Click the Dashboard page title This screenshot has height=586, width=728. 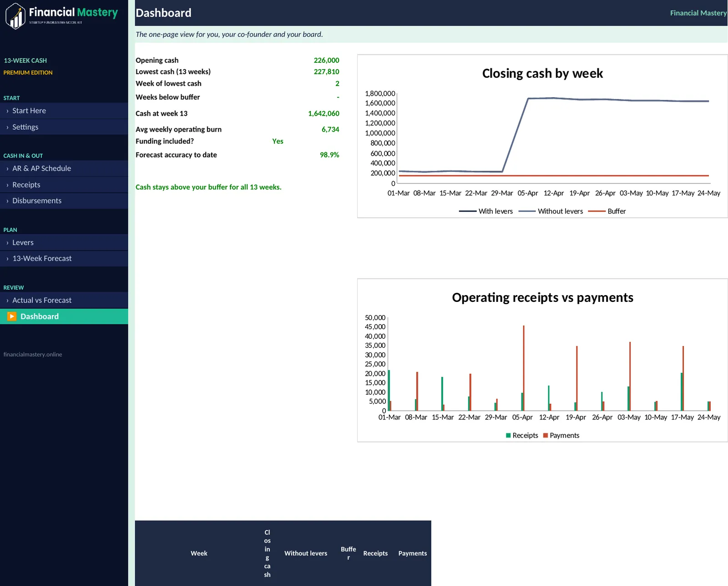point(163,13)
